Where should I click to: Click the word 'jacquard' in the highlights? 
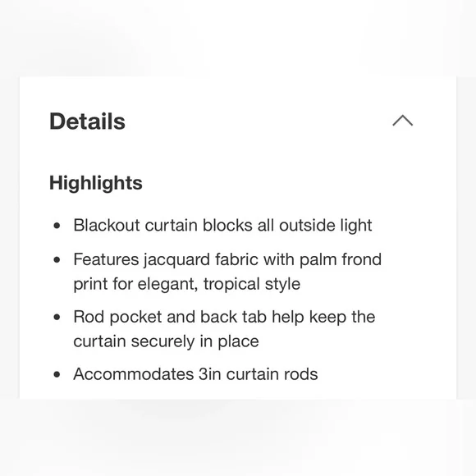pos(177,260)
